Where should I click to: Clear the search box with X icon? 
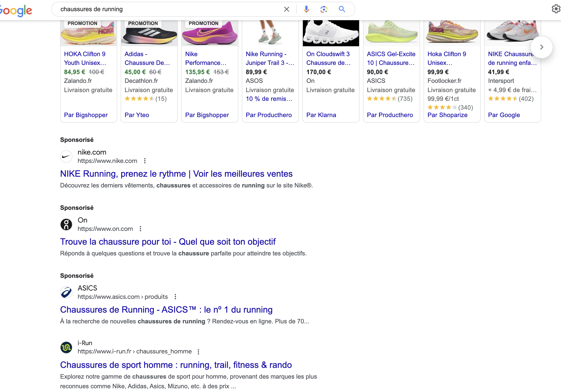click(x=287, y=9)
